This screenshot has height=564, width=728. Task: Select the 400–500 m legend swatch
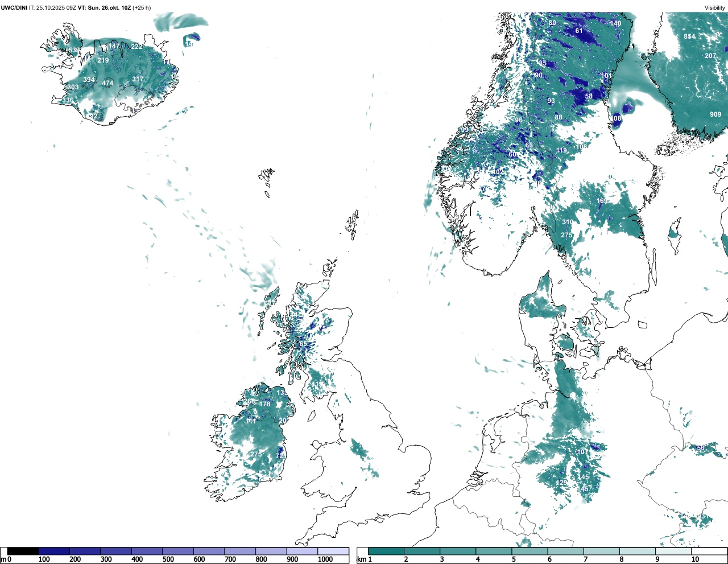tap(147, 551)
